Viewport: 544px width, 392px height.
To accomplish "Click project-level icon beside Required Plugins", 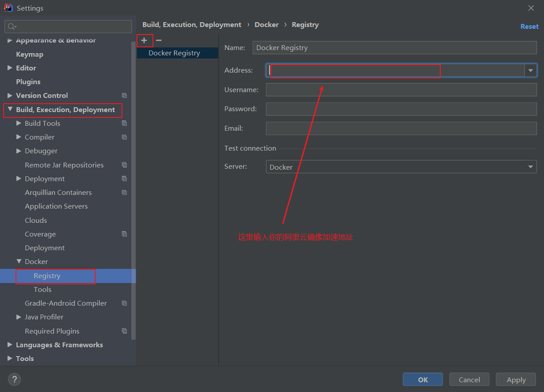I will (x=124, y=331).
